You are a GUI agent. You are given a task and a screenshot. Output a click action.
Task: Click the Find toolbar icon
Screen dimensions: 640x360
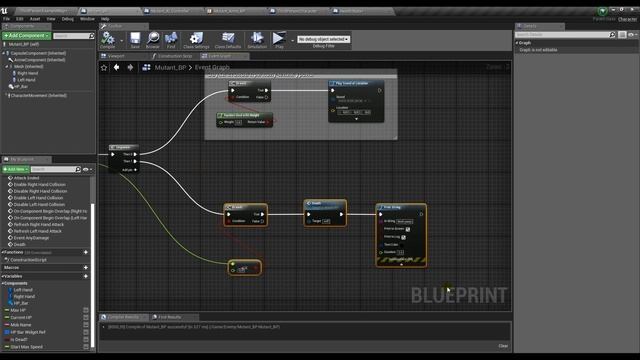click(x=171, y=40)
